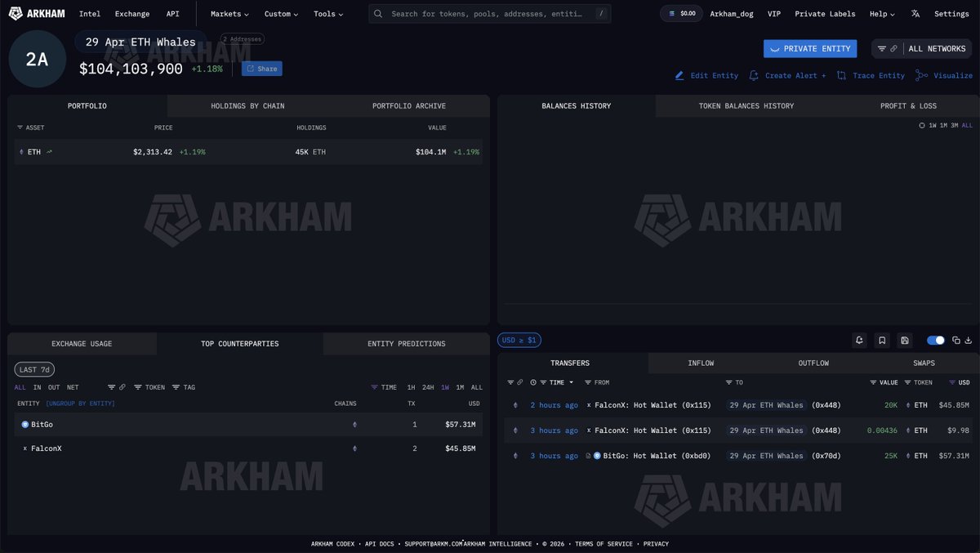Image resolution: width=980 pixels, height=553 pixels.
Task: Click the PRIVATE ENTITY button
Action: [x=810, y=49]
